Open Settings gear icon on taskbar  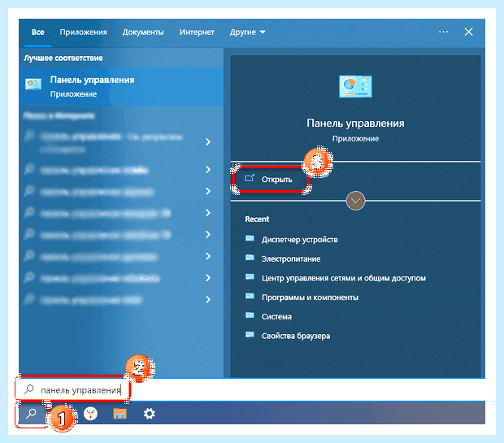click(149, 414)
